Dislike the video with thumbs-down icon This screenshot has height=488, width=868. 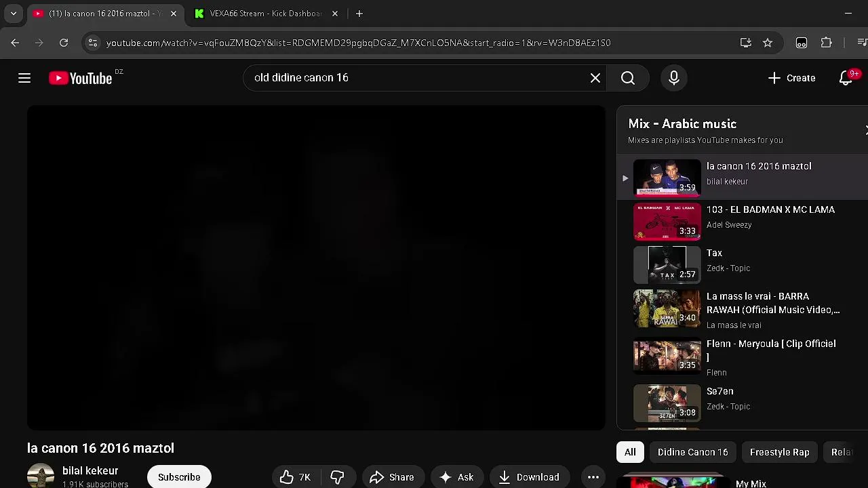point(337,477)
